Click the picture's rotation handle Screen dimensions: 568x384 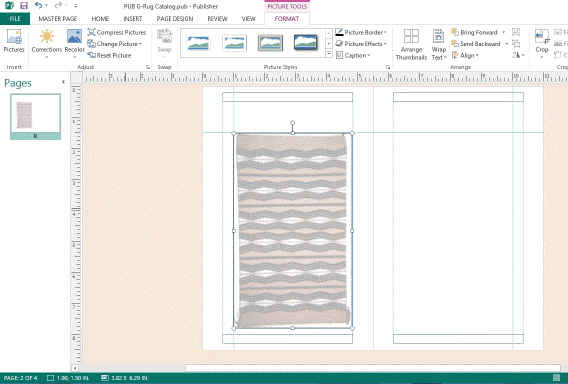pos(293,122)
